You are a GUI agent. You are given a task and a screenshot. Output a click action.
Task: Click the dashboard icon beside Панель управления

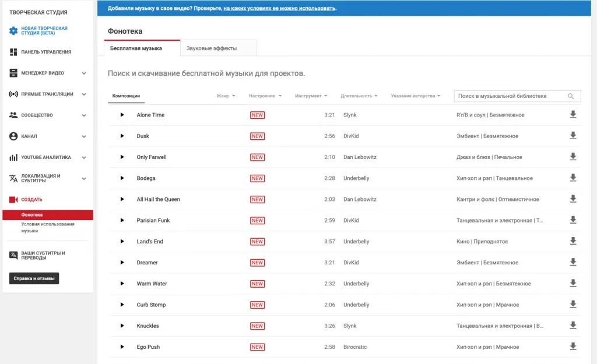click(13, 52)
